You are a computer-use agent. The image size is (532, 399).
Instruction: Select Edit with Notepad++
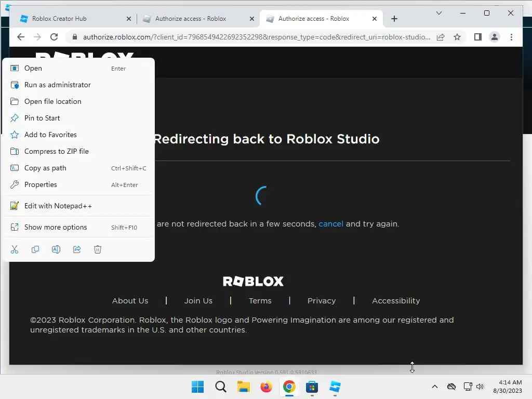78,206
